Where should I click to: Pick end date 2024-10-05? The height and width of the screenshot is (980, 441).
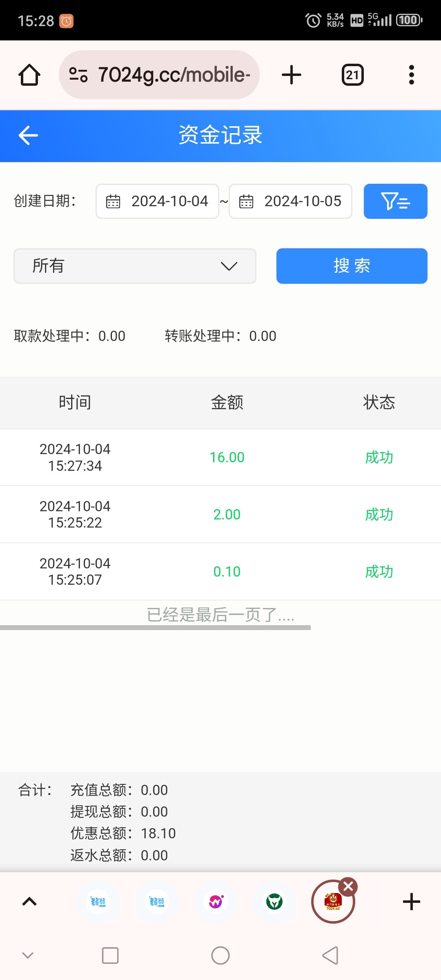pyautogui.click(x=290, y=201)
